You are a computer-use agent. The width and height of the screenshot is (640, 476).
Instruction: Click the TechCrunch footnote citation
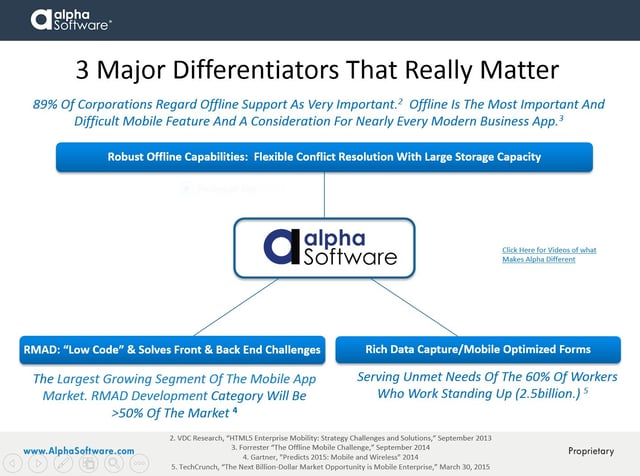331,467
